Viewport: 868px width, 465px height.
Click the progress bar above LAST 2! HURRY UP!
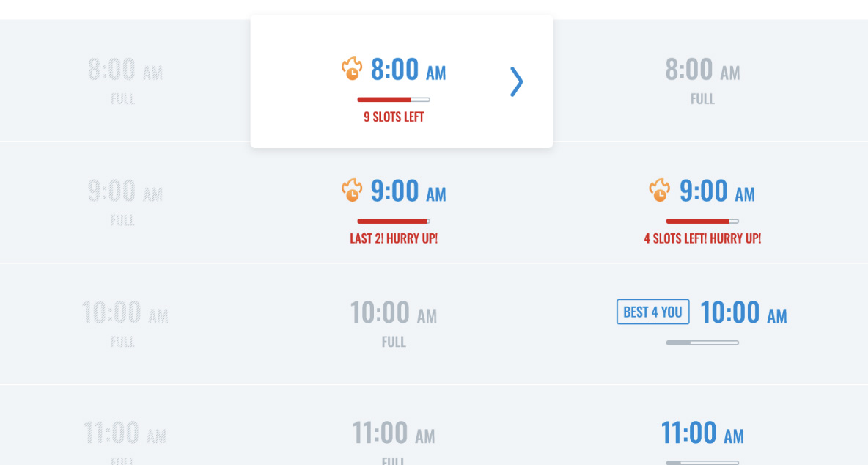[394, 221]
